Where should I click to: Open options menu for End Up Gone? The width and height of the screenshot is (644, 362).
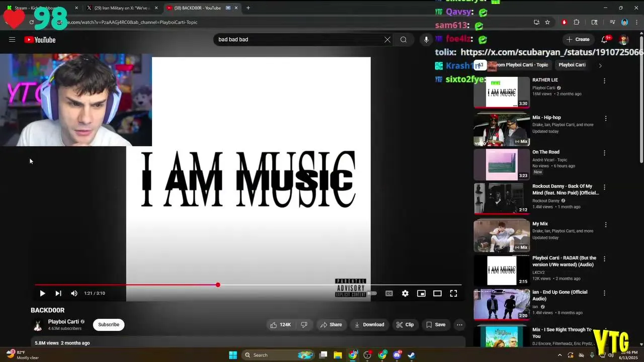[605, 293]
